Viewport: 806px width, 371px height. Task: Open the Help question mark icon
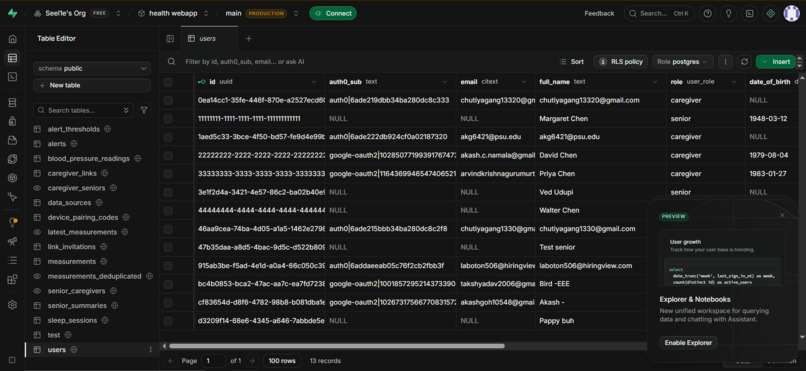click(708, 14)
